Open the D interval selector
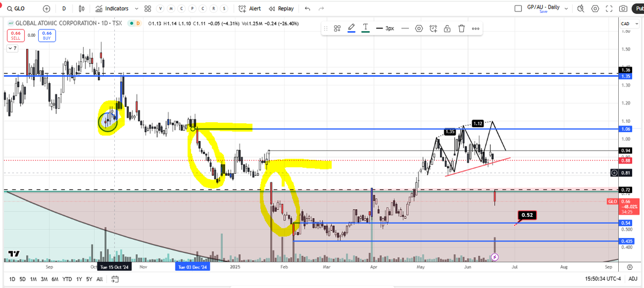 (x=64, y=9)
